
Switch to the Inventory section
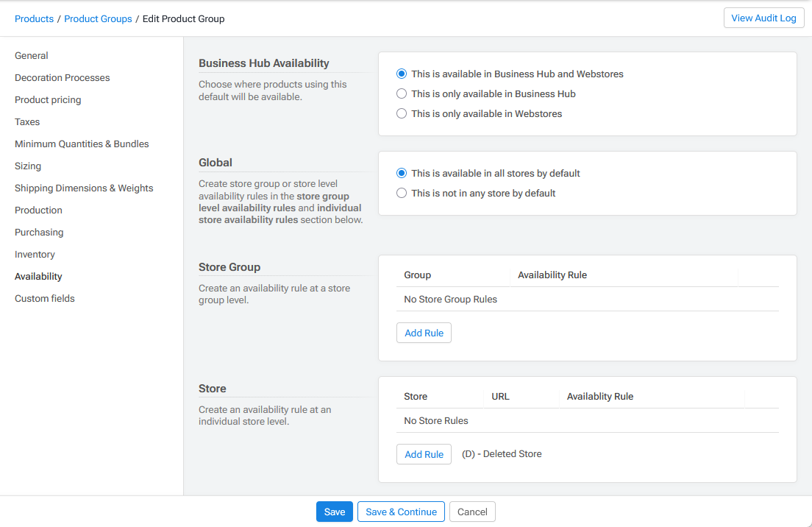tap(35, 254)
